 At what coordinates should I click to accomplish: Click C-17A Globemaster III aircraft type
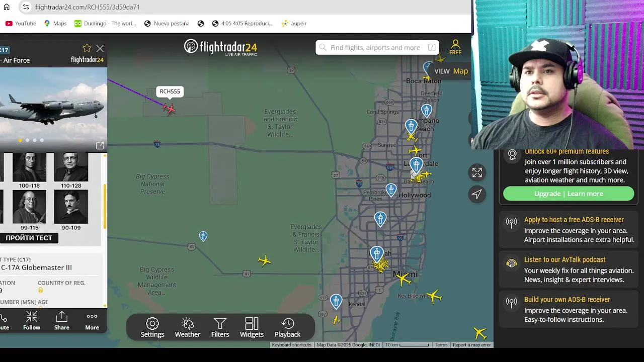pos(36,267)
